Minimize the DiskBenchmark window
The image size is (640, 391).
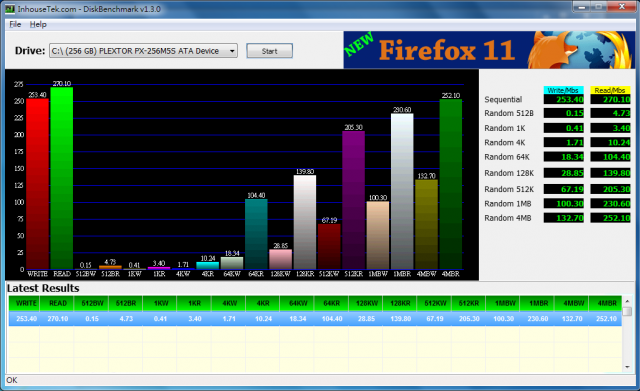[x=582, y=7]
